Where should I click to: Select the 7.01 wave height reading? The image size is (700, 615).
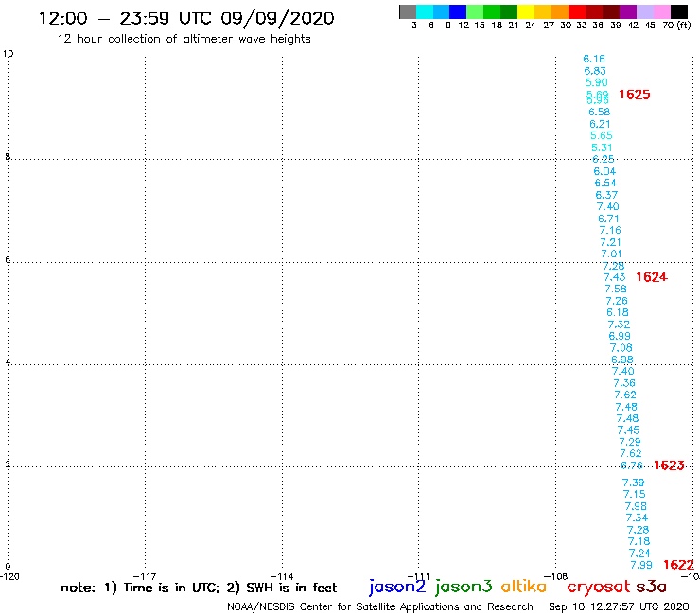(x=611, y=255)
